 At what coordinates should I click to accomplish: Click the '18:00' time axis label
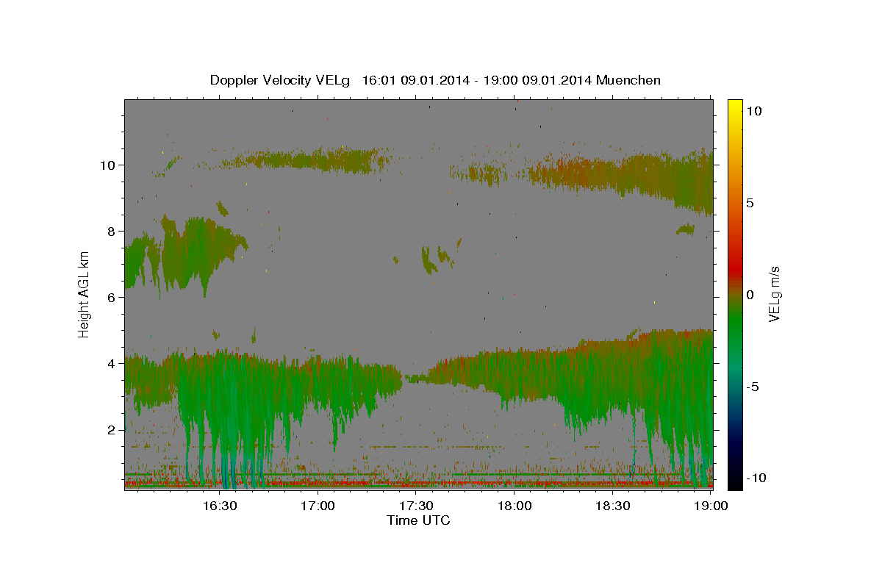pos(514,506)
